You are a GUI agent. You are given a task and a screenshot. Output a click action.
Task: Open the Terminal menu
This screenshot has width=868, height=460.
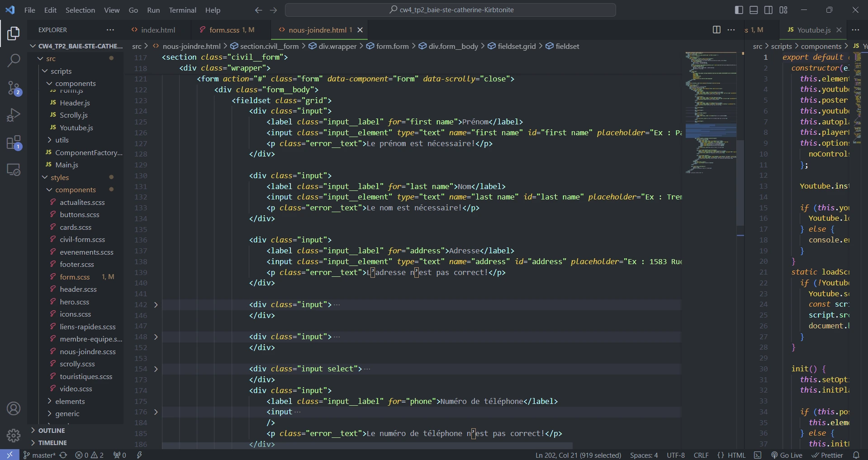click(x=182, y=10)
